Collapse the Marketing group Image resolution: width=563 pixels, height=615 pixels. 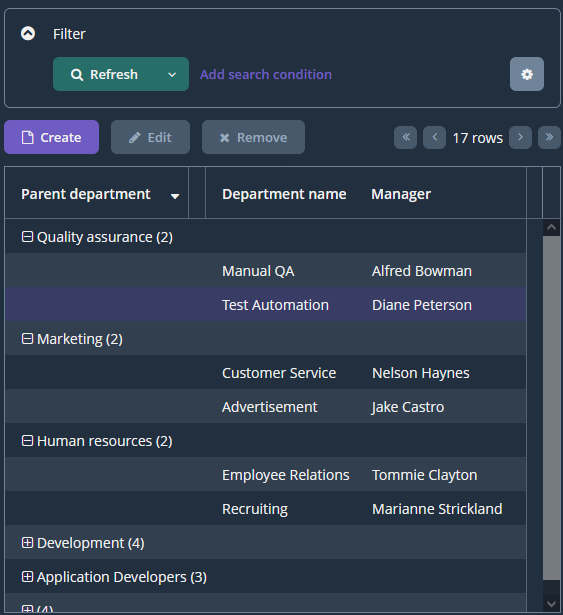tap(27, 338)
